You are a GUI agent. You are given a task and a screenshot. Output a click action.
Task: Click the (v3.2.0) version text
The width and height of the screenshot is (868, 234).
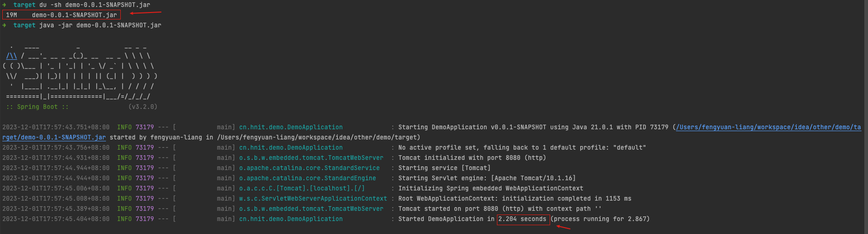pyautogui.click(x=143, y=107)
